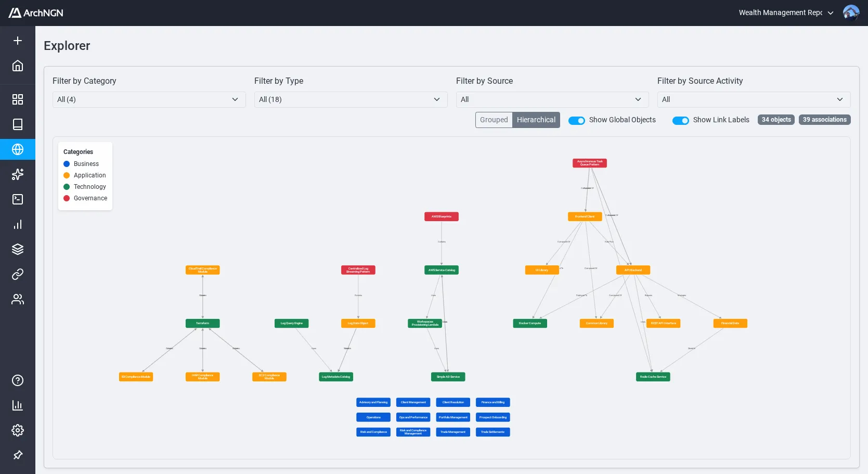Expand the Filter by Source dropdown
Image resolution: width=868 pixels, height=474 pixels.
point(552,99)
